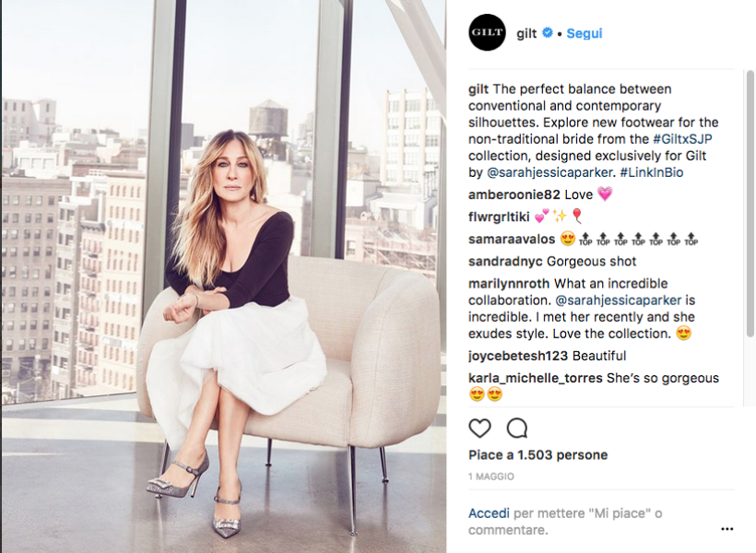Open @sarahjessicaparker mention in the caption
This screenshot has width=756, height=553.
pyautogui.click(x=549, y=172)
